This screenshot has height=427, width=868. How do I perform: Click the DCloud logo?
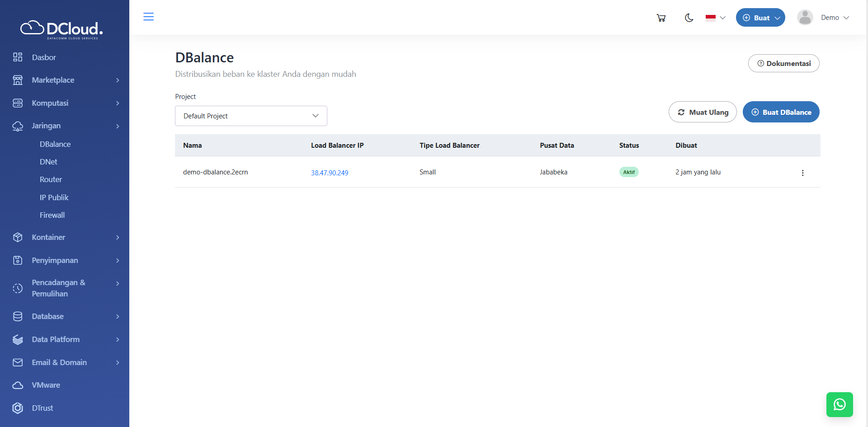tap(62, 29)
